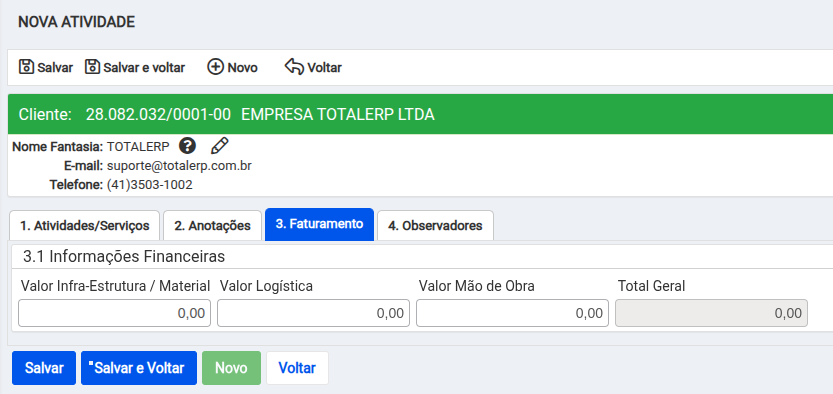This screenshot has width=833, height=394.
Task: Click the green Novo button
Action: pos(231,368)
